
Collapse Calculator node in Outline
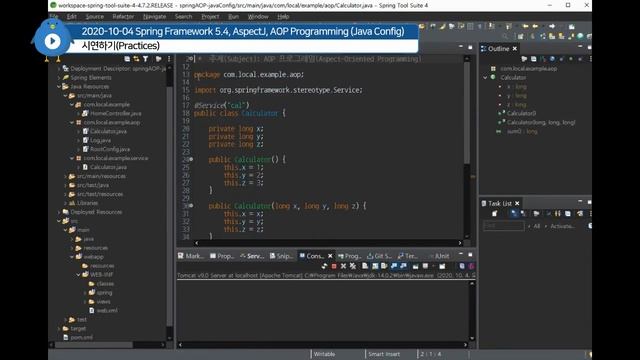[485, 78]
